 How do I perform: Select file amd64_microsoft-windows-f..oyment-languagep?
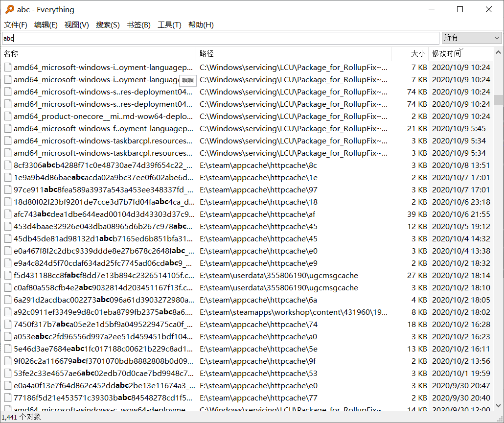(x=103, y=129)
